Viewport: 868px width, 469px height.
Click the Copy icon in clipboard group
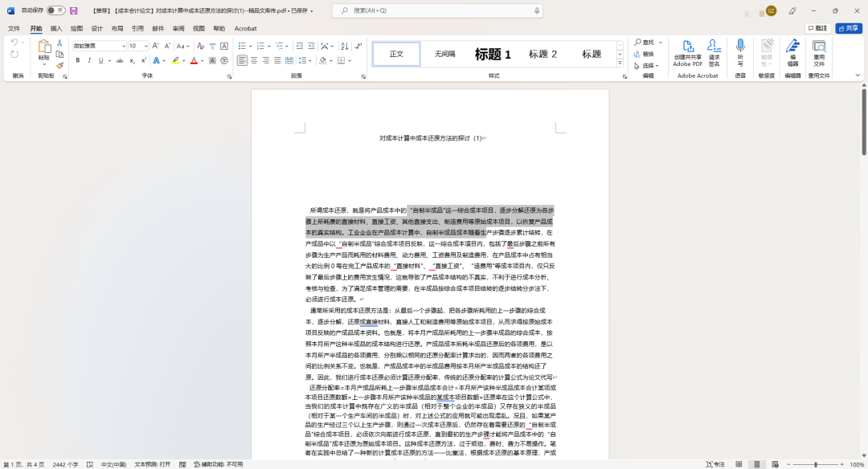pos(59,54)
